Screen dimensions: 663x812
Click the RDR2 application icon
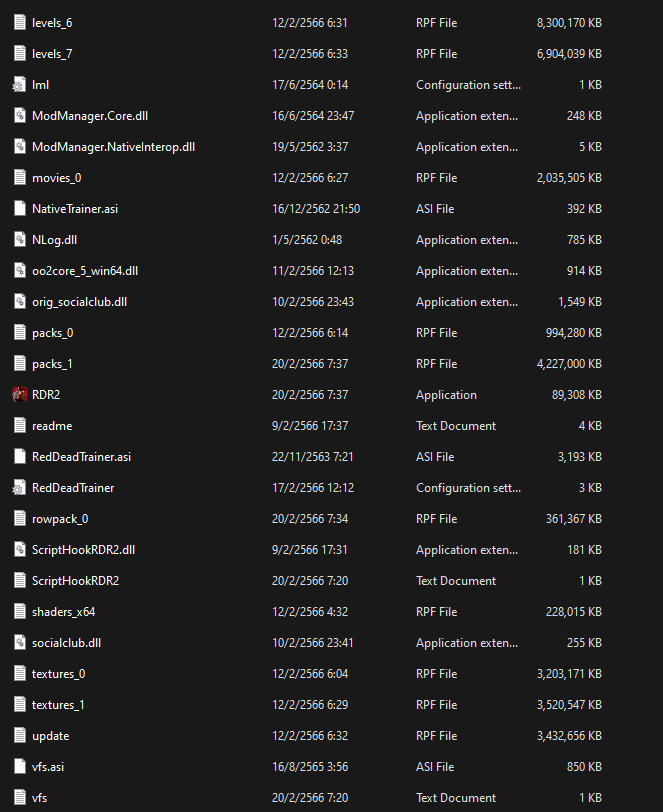pyautogui.click(x=18, y=395)
